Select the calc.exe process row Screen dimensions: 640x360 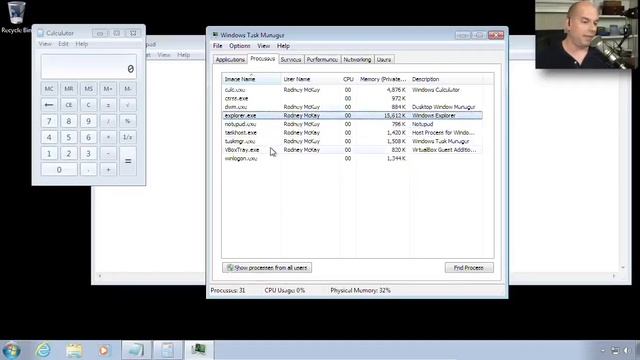[352, 90]
